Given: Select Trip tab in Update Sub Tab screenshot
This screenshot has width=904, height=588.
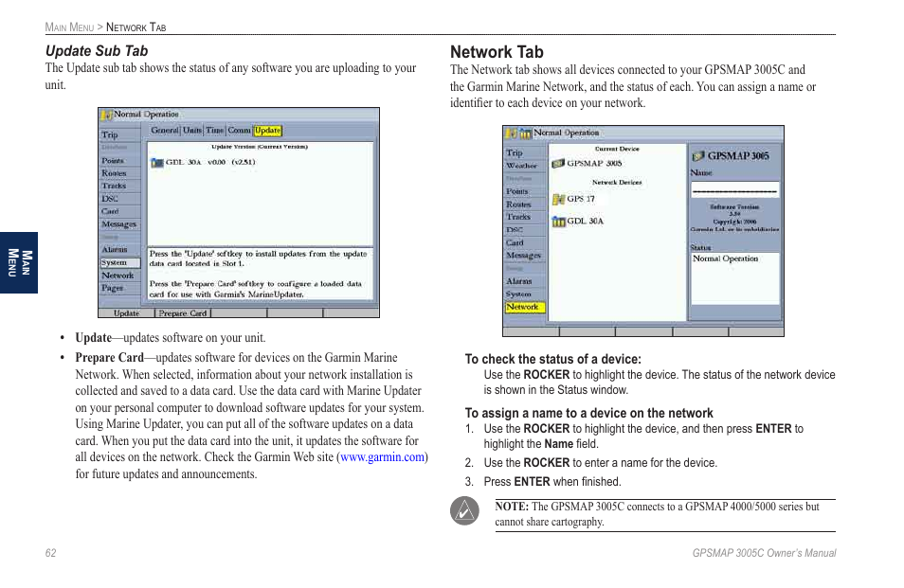Looking at the screenshot, I should [120, 134].
